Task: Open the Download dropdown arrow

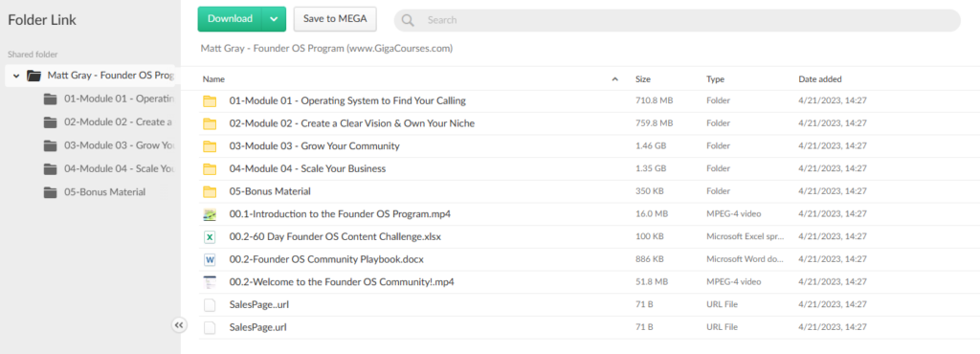Action: [x=274, y=19]
